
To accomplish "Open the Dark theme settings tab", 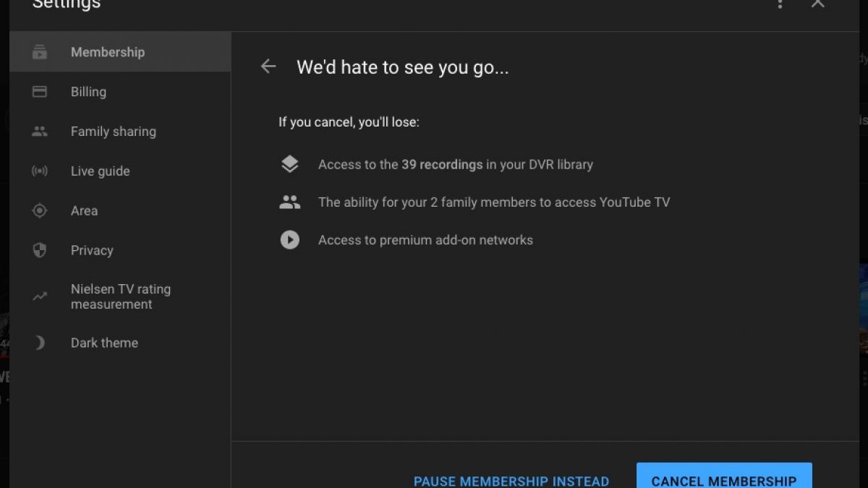I will tap(120, 343).
